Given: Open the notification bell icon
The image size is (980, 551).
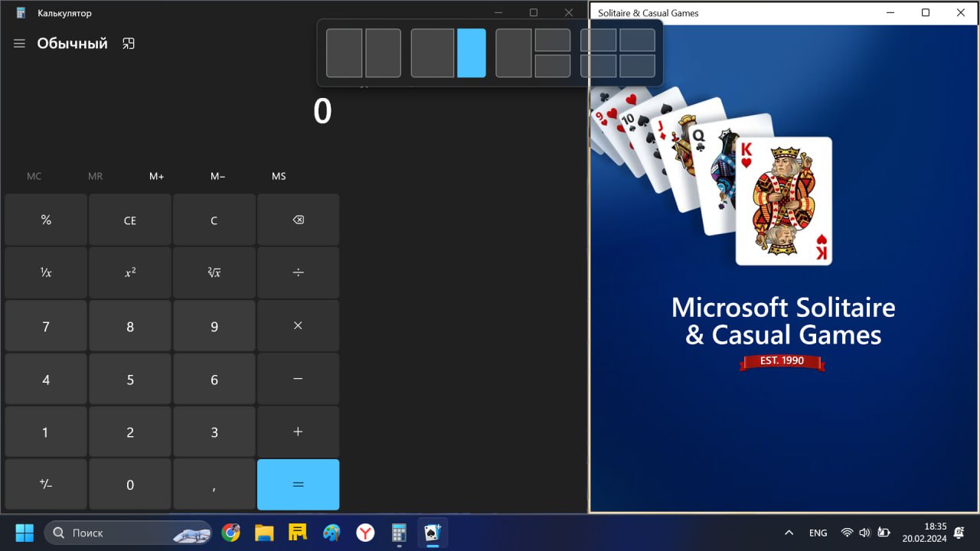Looking at the screenshot, I should [959, 533].
